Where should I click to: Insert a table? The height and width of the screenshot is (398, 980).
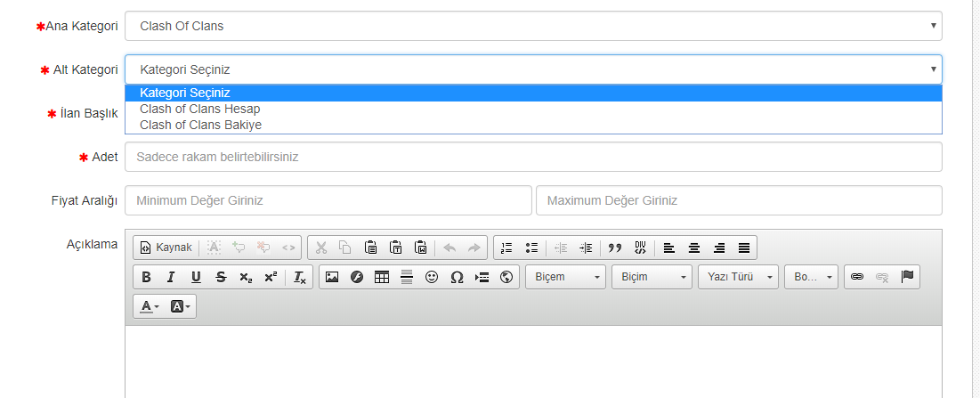[x=382, y=277]
